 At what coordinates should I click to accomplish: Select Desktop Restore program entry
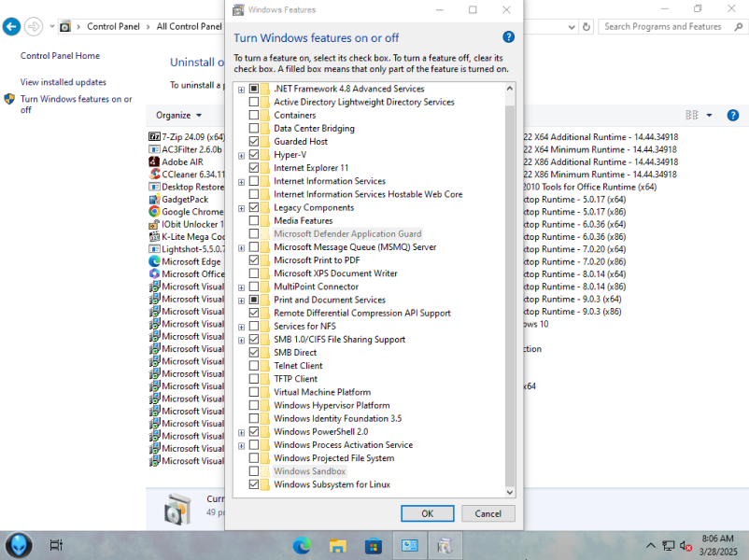[187, 187]
